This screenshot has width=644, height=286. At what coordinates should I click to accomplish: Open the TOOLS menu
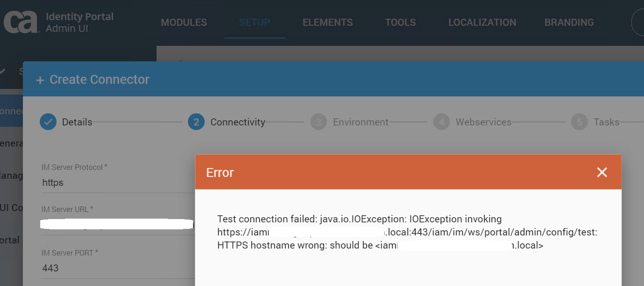click(401, 22)
